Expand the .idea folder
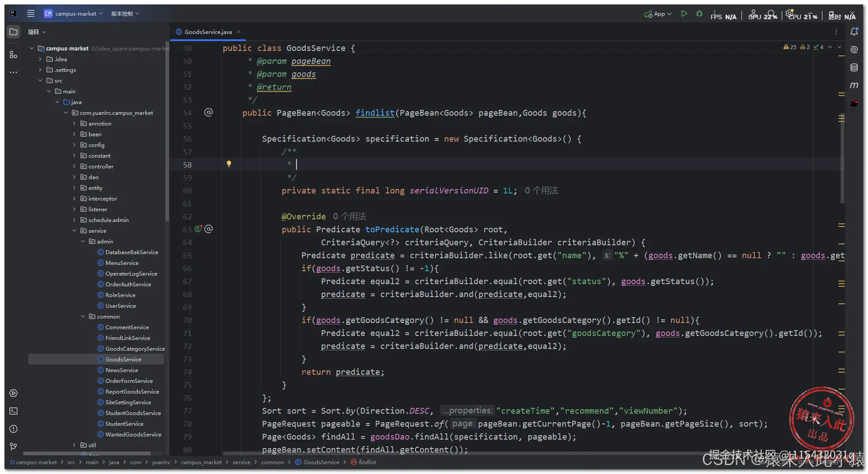This screenshot has width=868, height=474. (x=40, y=59)
